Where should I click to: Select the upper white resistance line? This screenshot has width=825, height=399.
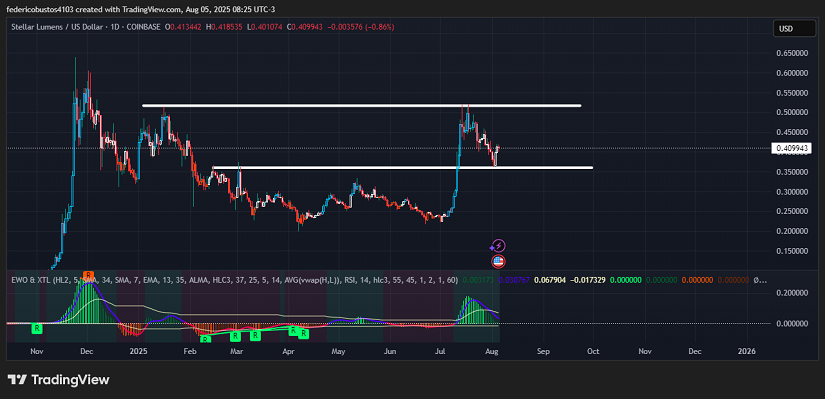361,106
